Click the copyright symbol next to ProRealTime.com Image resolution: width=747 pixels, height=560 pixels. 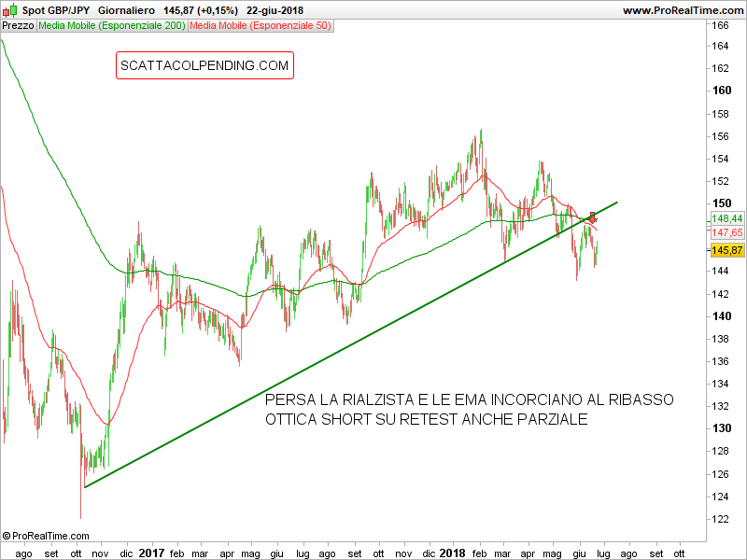(7, 536)
